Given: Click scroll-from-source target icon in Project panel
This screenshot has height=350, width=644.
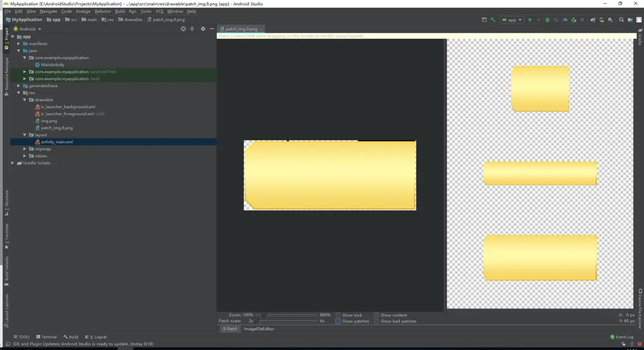Looking at the screenshot, I should 183,29.
